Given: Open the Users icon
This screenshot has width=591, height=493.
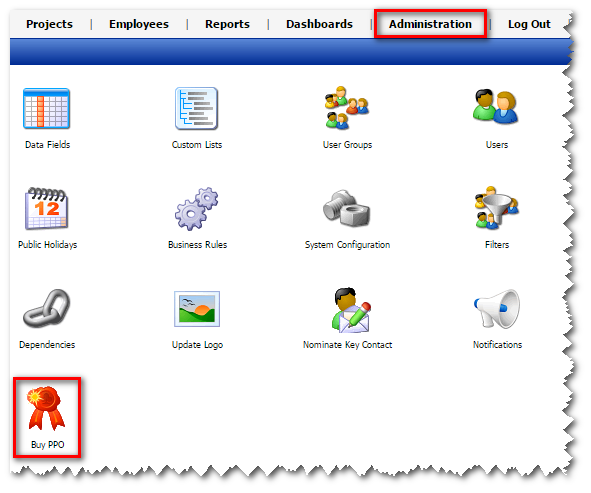Looking at the screenshot, I should [496, 107].
